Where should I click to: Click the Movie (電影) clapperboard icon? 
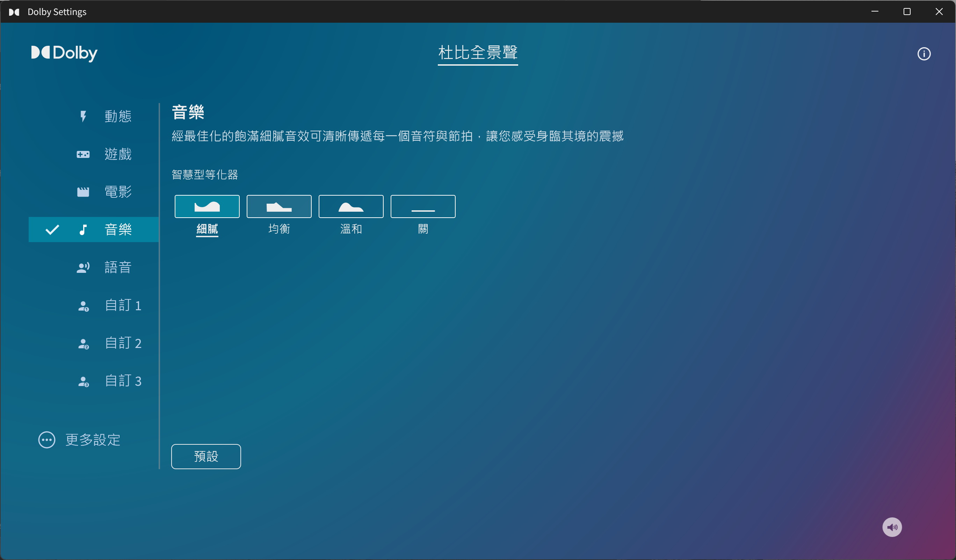(x=83, y=192)
